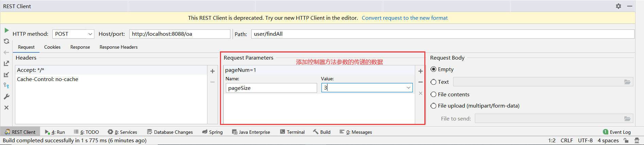Select File upload (multipart/form-data) option
This screenshot has width=644, height=145.
pos(475,106)
